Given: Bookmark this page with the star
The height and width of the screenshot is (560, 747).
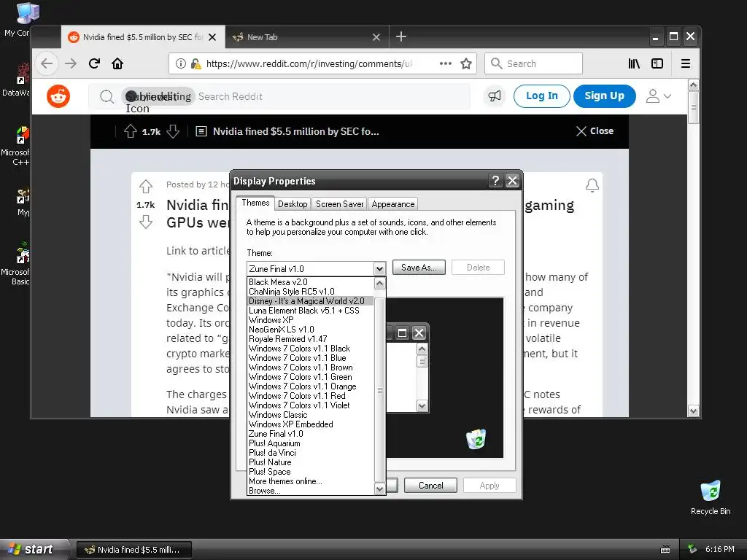Looking at the screenshot, I should click(x=466, y=63).
